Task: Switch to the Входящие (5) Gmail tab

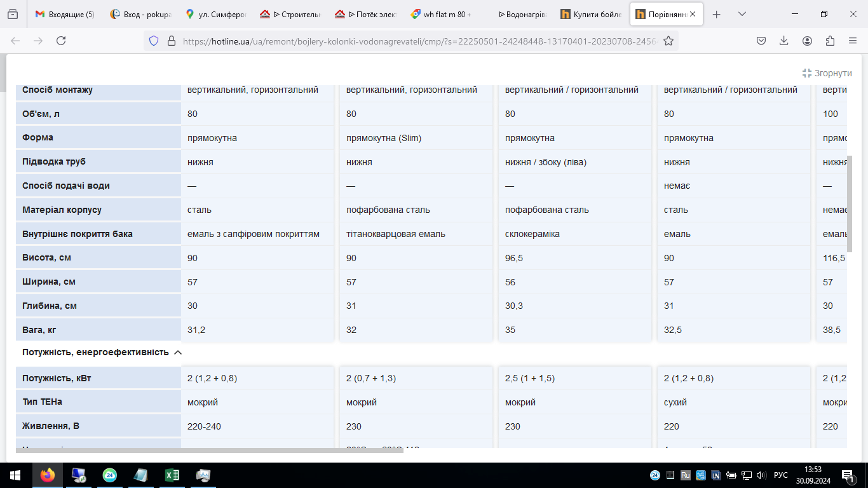Action: click(x=65, y=14)
